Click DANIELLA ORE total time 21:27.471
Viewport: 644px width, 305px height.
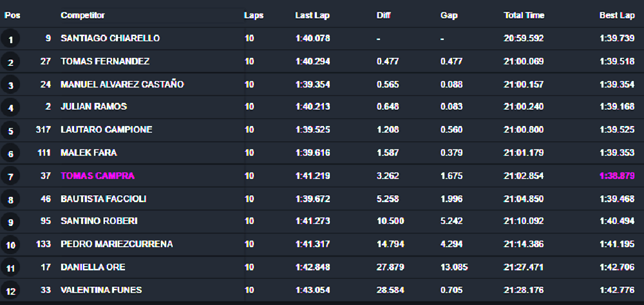[524, 267]
